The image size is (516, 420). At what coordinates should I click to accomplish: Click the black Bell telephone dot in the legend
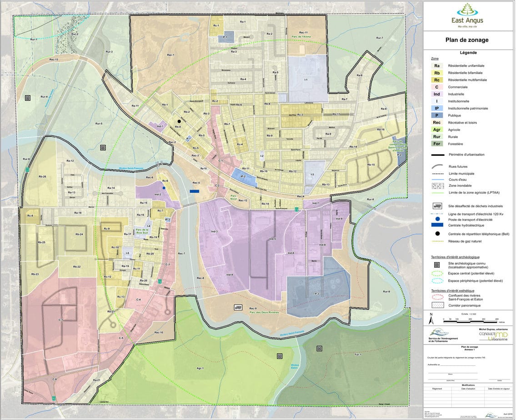click(x=436, y=233)
